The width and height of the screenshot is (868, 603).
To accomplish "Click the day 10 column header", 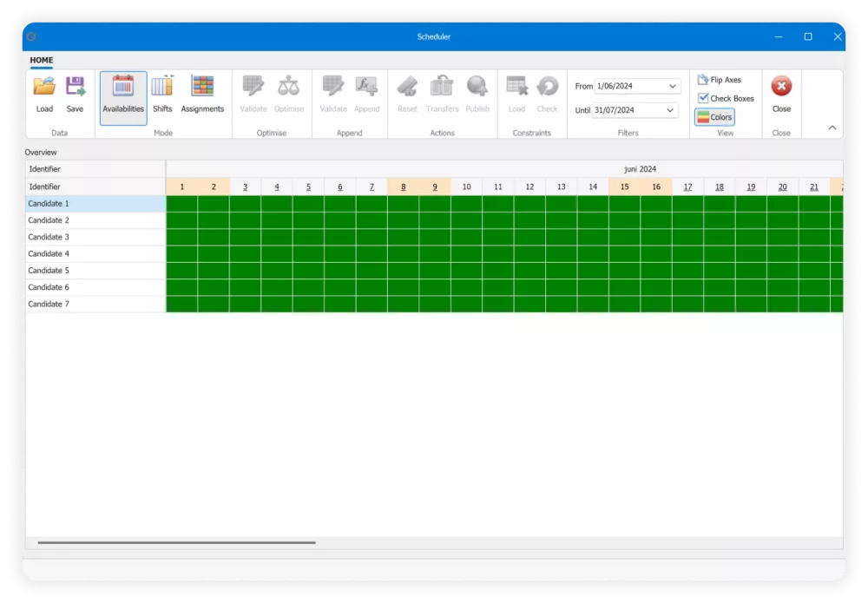I will (x=467, y=187).
